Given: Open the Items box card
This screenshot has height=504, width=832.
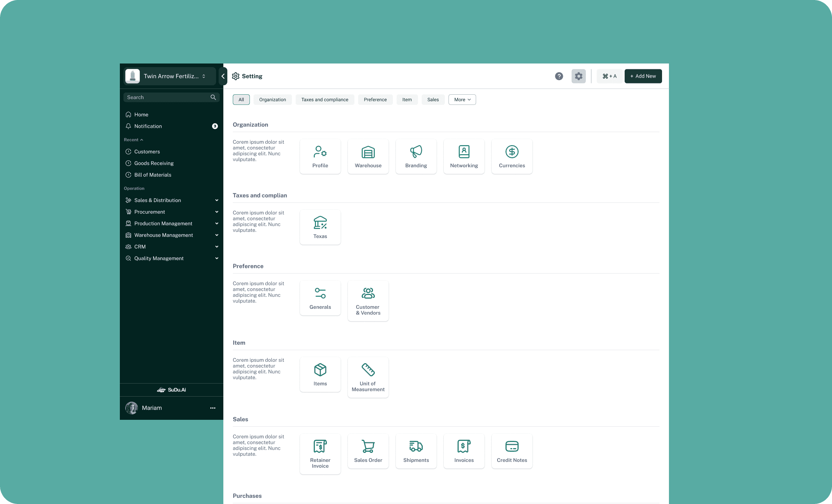Looking at the screenshot, I should (320, 374).
